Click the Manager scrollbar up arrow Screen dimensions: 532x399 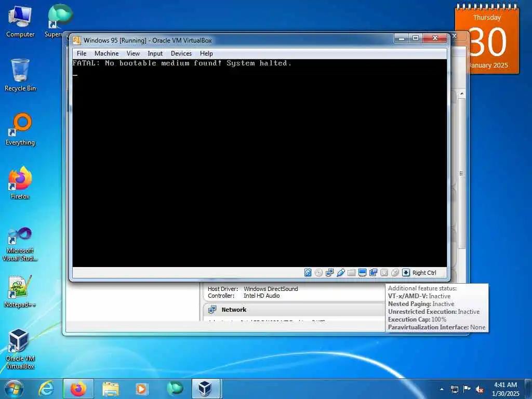click(461, 94)
